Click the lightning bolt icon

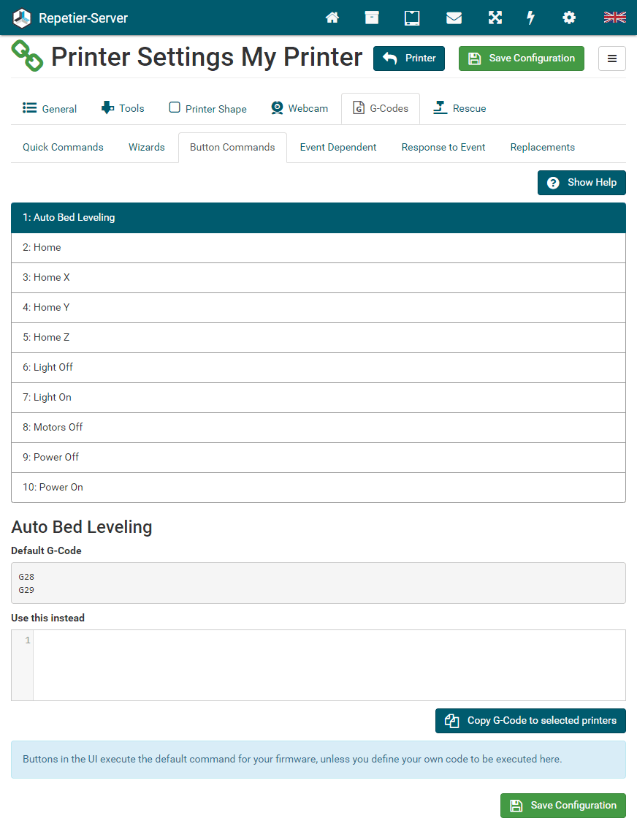(531, 18)
